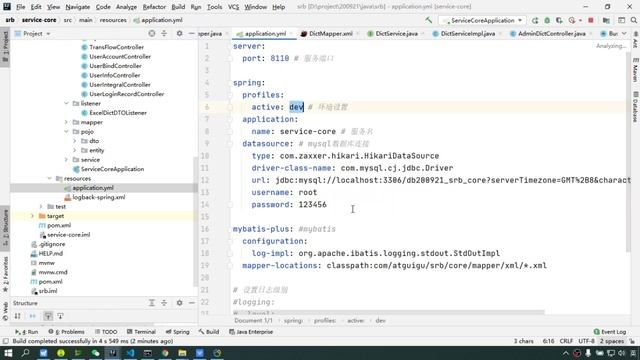Expand the test folder
Screen dimensions: 640x360
[41, 207]
